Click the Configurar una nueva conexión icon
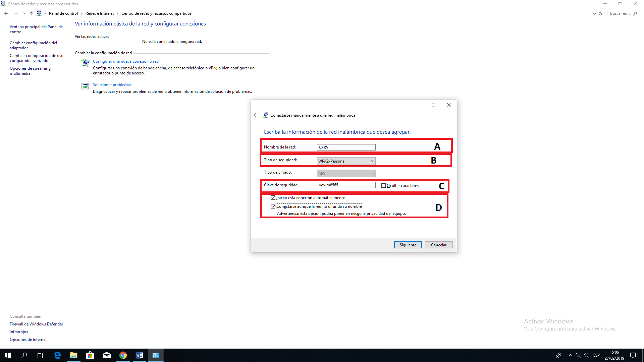The width and height of the screenshot is (644, 362). 85,62
